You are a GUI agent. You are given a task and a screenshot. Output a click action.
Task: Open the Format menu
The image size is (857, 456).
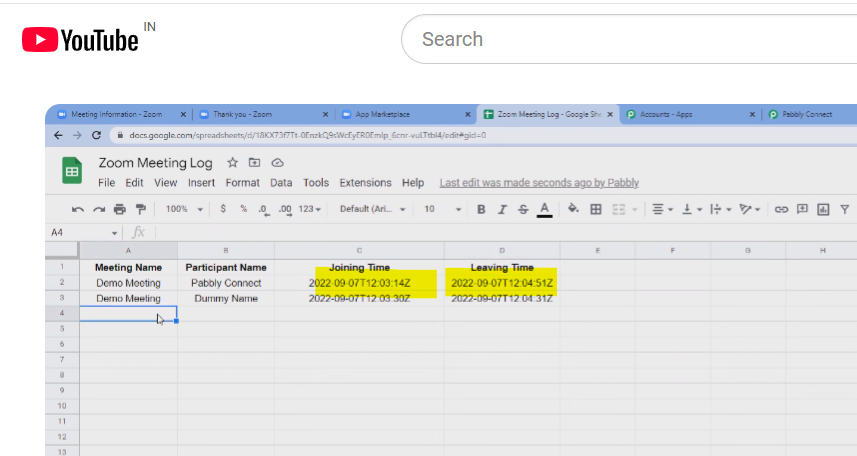(243, 183)
